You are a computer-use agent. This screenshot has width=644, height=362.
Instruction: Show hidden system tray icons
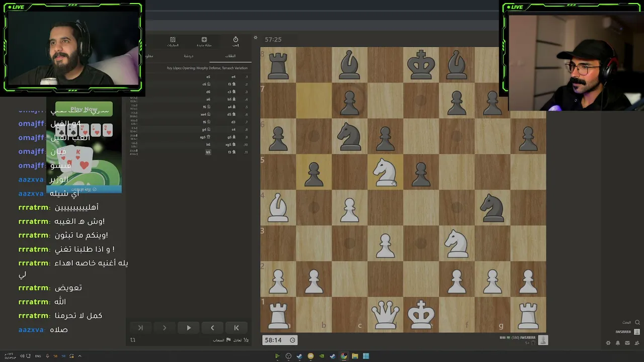pos(79,356)
